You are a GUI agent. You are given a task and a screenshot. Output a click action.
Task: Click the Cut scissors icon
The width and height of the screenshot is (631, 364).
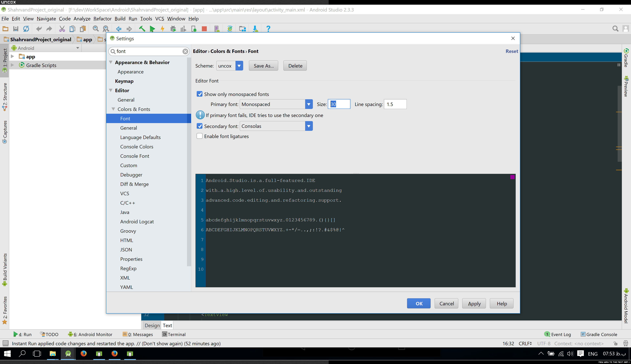point(62,29)
